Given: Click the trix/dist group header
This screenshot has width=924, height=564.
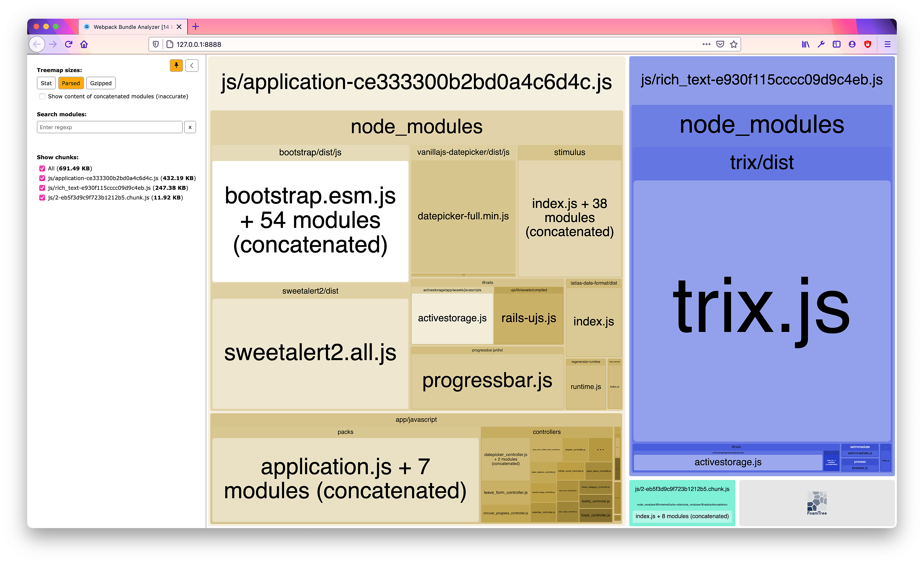Looking at the screenshot, I should pos(762,163).
